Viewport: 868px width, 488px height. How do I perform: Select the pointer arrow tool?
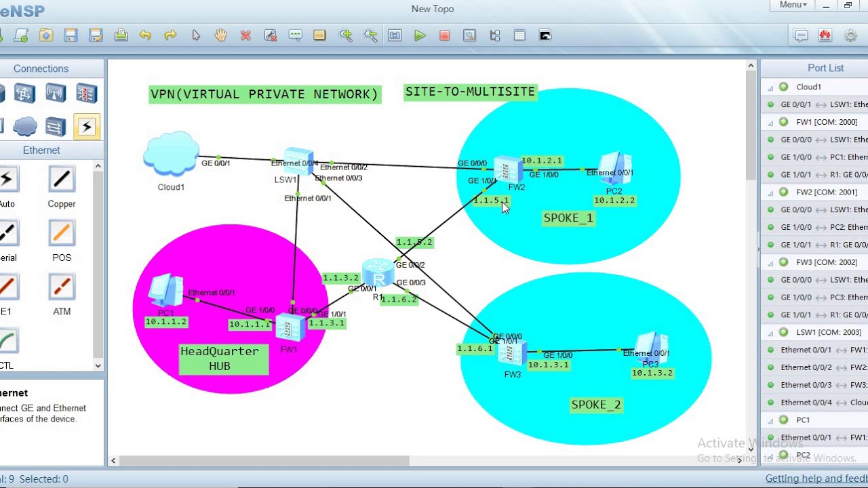click(x=195, y=35)
